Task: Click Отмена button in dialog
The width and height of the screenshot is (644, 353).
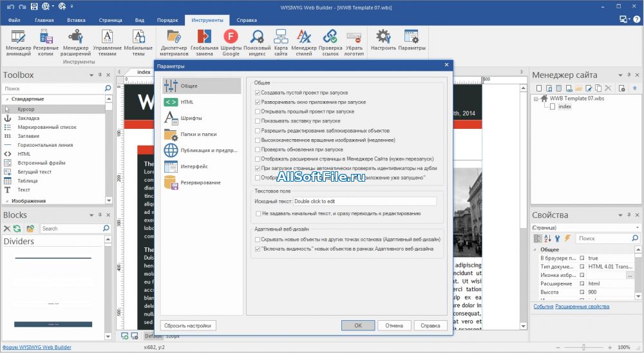Action: pos(394,325)
